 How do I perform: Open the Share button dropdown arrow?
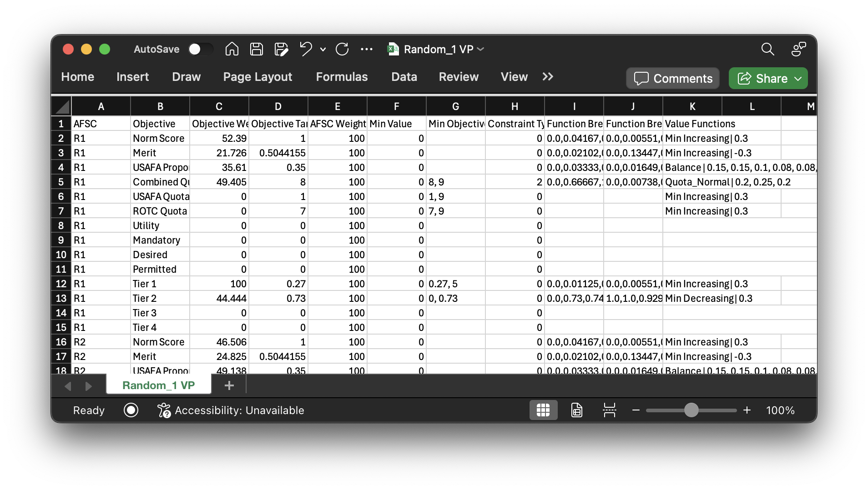point(798,78)
